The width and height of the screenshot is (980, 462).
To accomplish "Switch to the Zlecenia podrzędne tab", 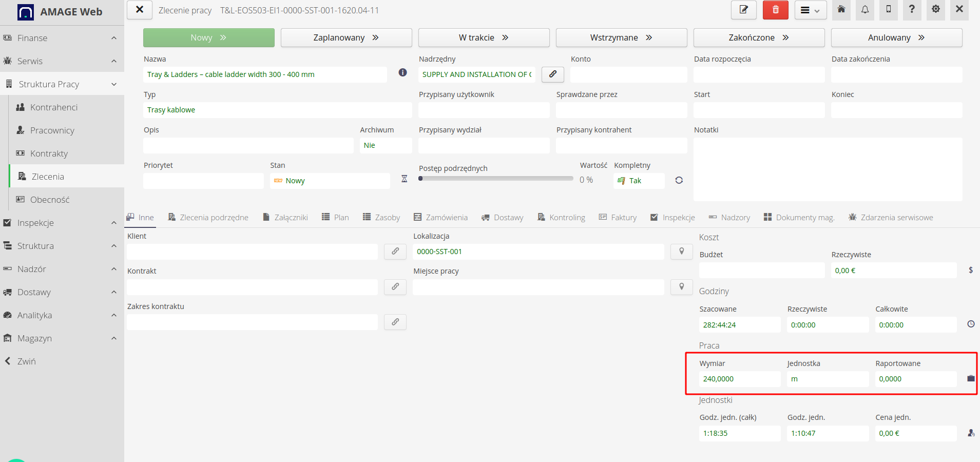I will pyautogui.click(x=208, y=218).
